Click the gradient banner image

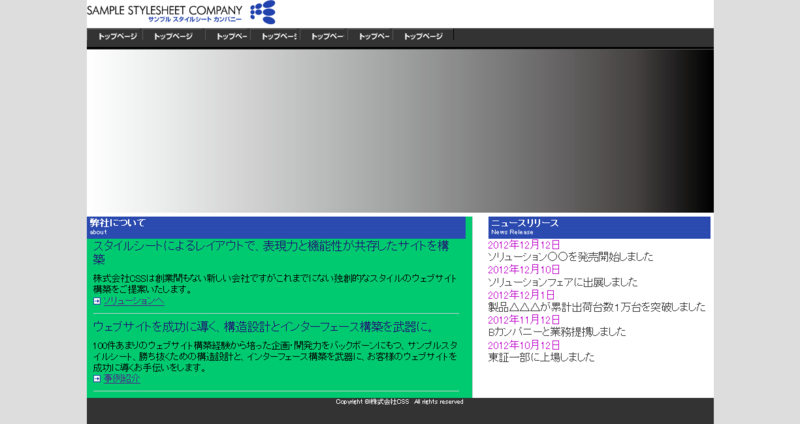400,131
